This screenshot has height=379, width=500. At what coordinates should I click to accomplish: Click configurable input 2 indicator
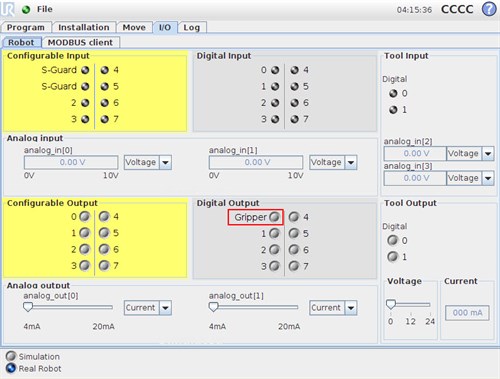click(x=85, y=103)
